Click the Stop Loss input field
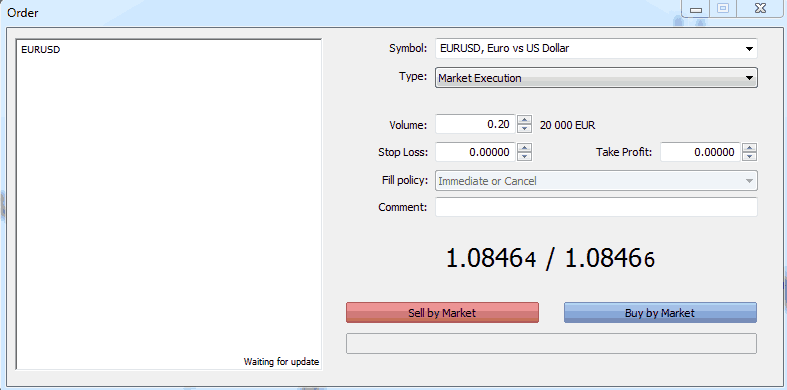Screen dimensions: 787x390 (475, 152)
